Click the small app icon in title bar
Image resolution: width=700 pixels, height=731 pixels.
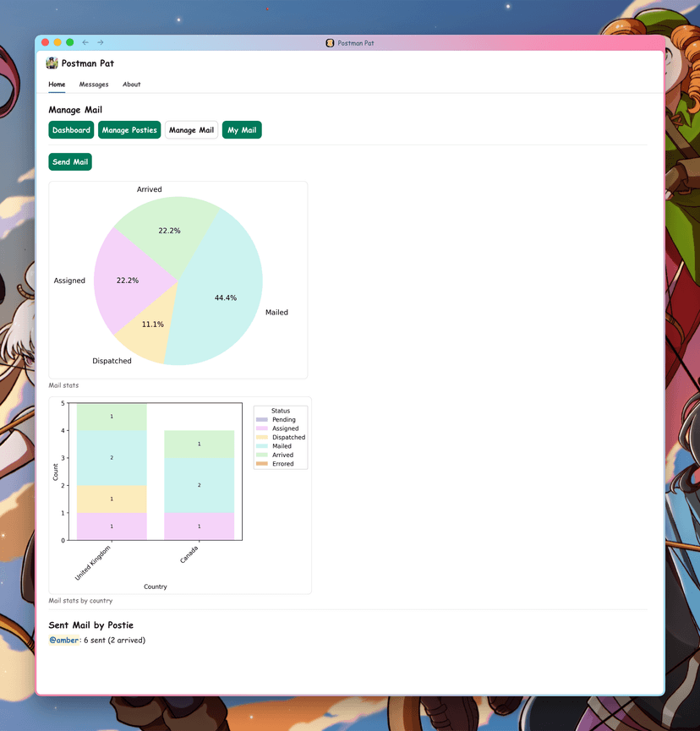[x=331, y=43]
